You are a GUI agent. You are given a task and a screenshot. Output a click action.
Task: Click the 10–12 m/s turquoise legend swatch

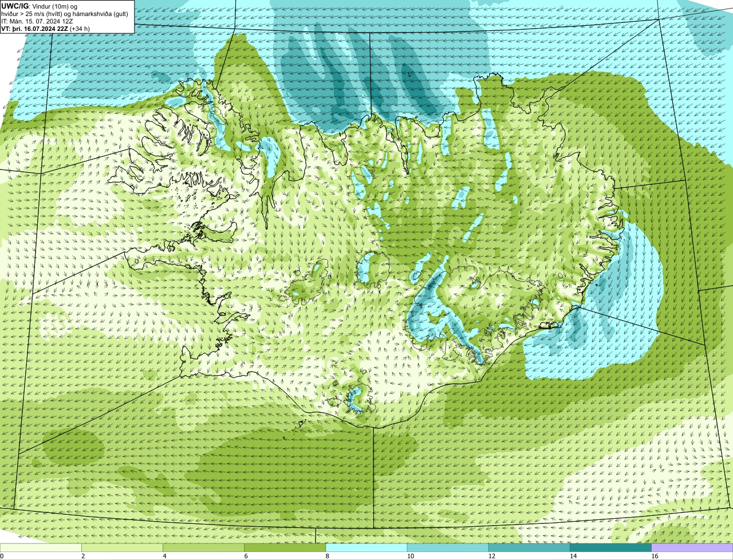click(x=448, y=548)
